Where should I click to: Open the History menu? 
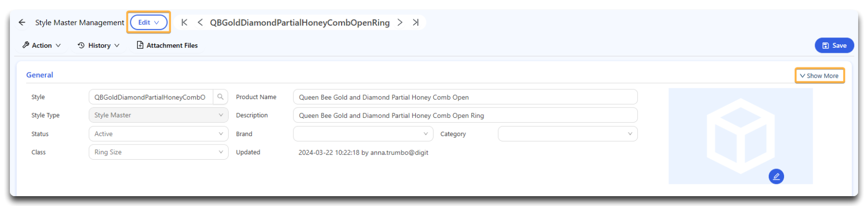99,45
